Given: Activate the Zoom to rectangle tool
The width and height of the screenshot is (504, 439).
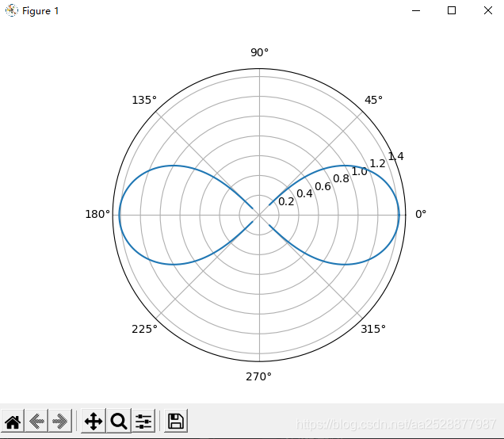Looking at the screenshot, I should (119, 421).
